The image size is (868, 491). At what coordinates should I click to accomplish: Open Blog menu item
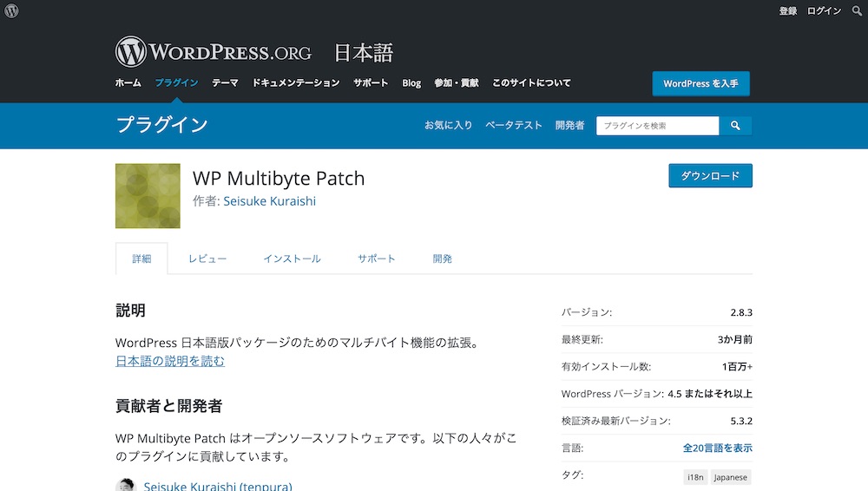411,83
